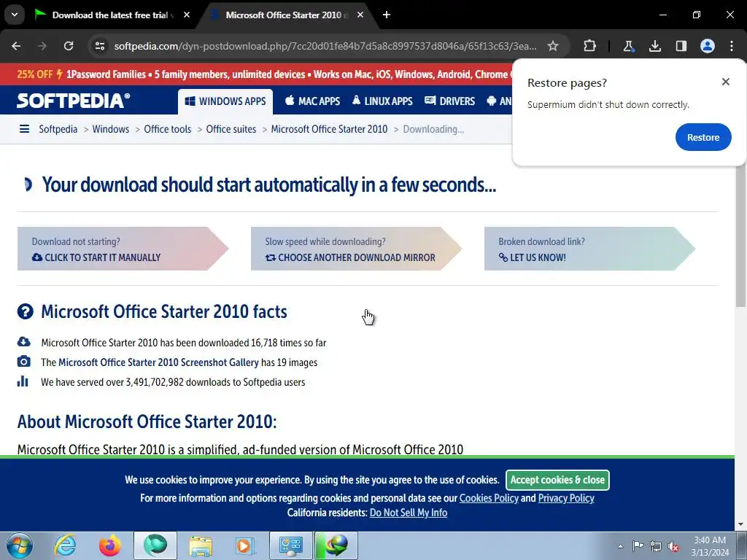Click the 1Password Families ad banner
The image size is (747, 560).
point(263,74)
